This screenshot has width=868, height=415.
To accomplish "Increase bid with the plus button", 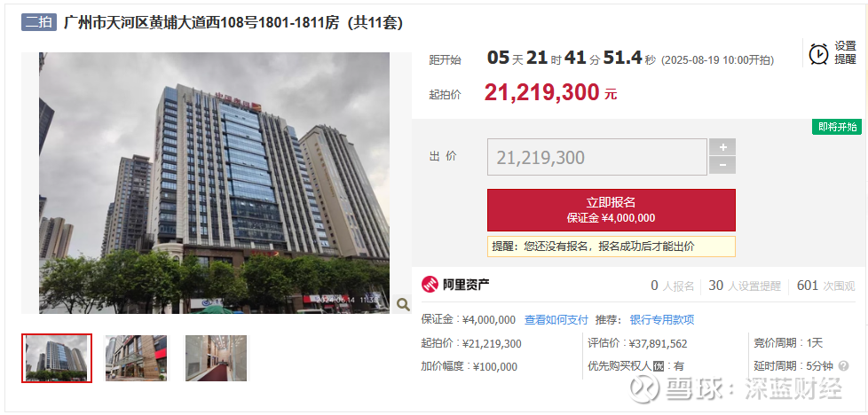I will (722, 147).
